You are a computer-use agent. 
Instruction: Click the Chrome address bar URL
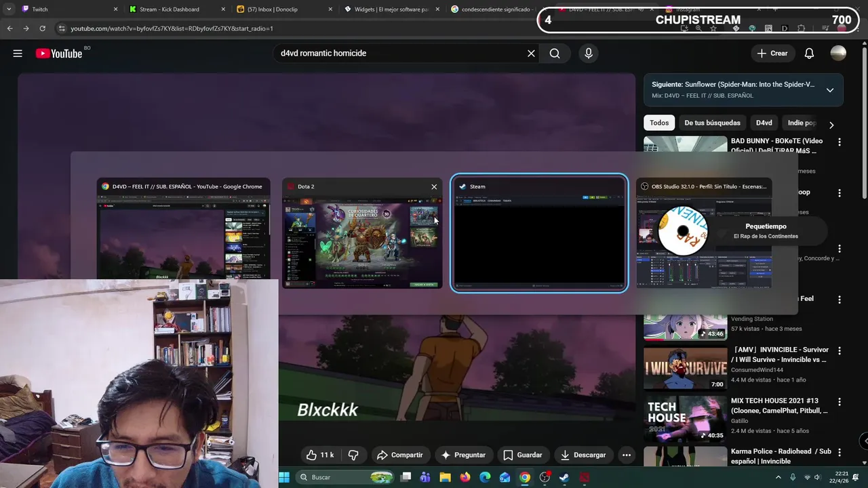172,28
